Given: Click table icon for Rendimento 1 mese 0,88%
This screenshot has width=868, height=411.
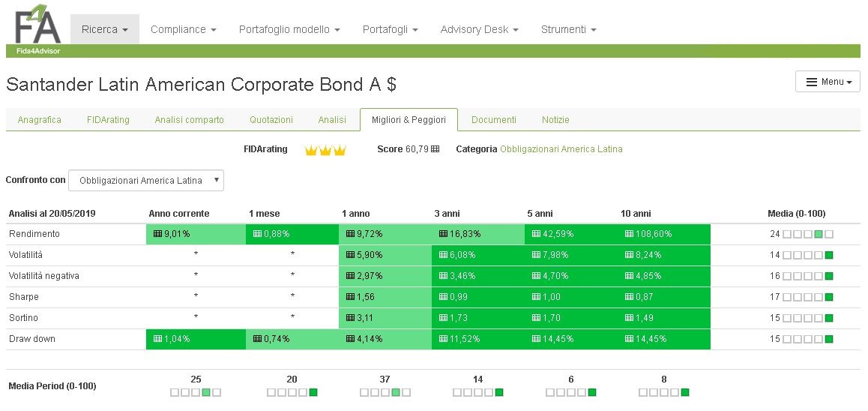Looking at the screenshot, I should click(257, 234).
